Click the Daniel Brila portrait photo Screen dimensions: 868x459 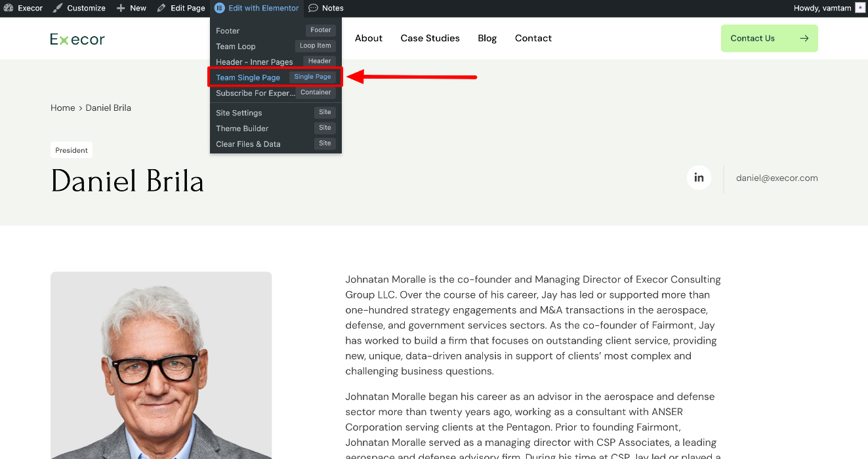(x=161, y=365)
